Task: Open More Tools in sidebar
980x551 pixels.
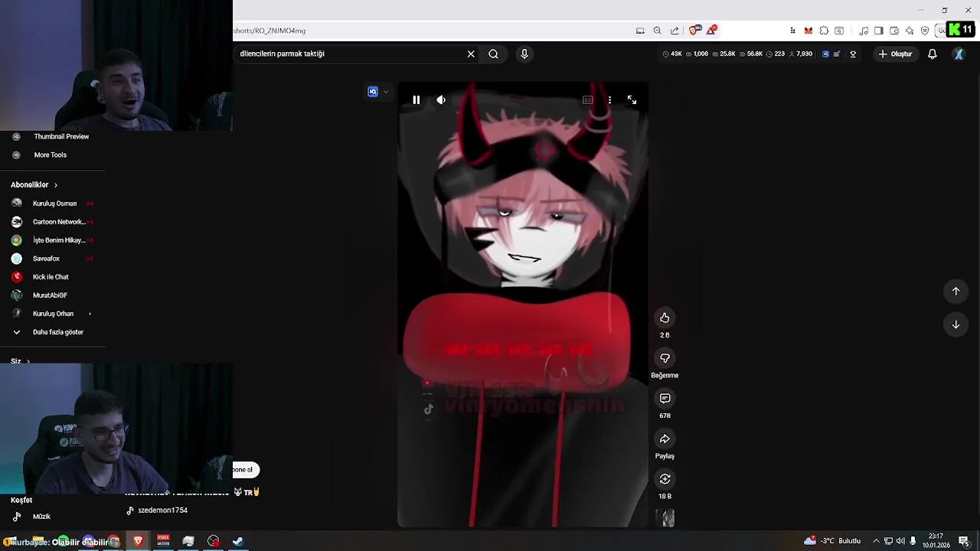Action: tap(51, 155)
